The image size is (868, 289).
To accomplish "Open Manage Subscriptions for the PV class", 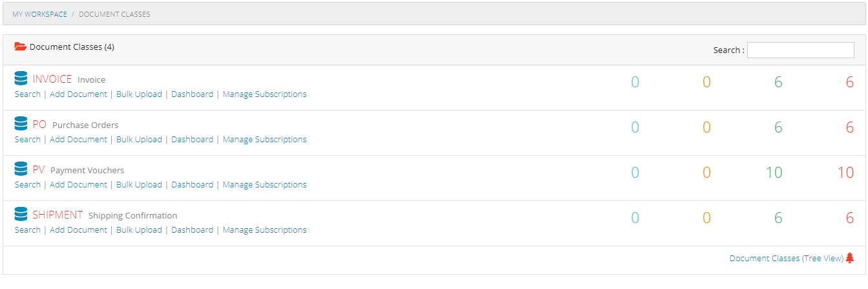I will (x=264, y=185).
